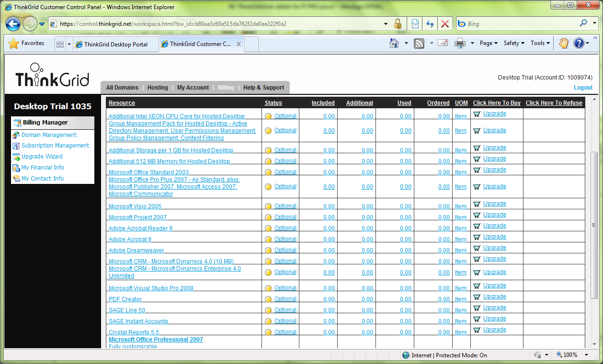Click Upgrade link for Adobe Dreamweaver
The width and height of the screenshot is (603, 364).
(x=495, y=248)
